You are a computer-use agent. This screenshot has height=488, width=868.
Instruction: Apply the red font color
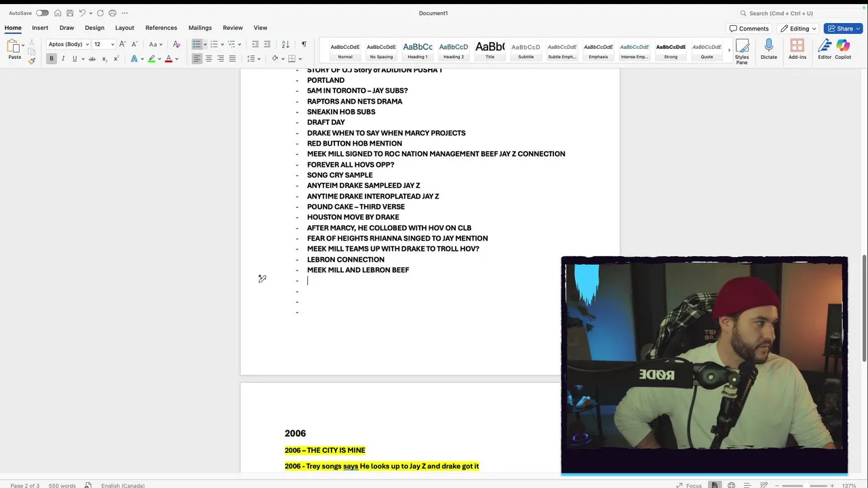[x=169, y=59]
